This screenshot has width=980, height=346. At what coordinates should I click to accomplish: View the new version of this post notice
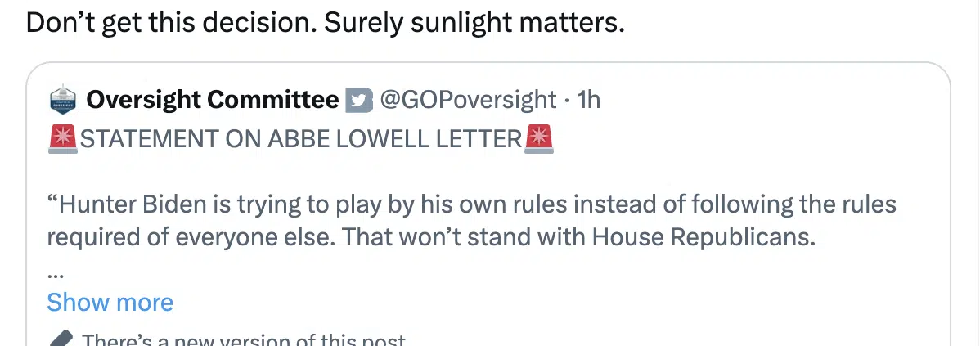click(244, 340)
